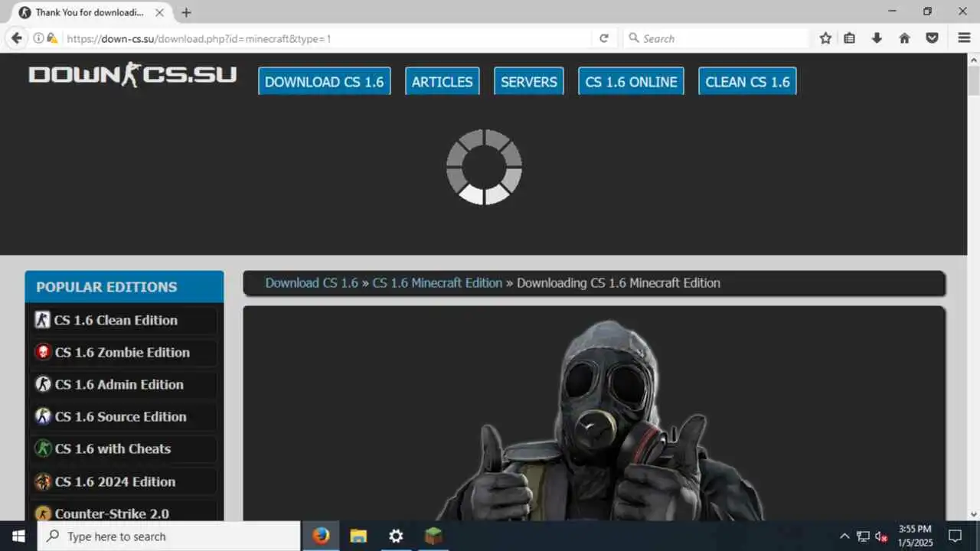The image size is (980, 551).
Task: Open the CS 1.6 ONLINE menu item
Action: (632, 82)
